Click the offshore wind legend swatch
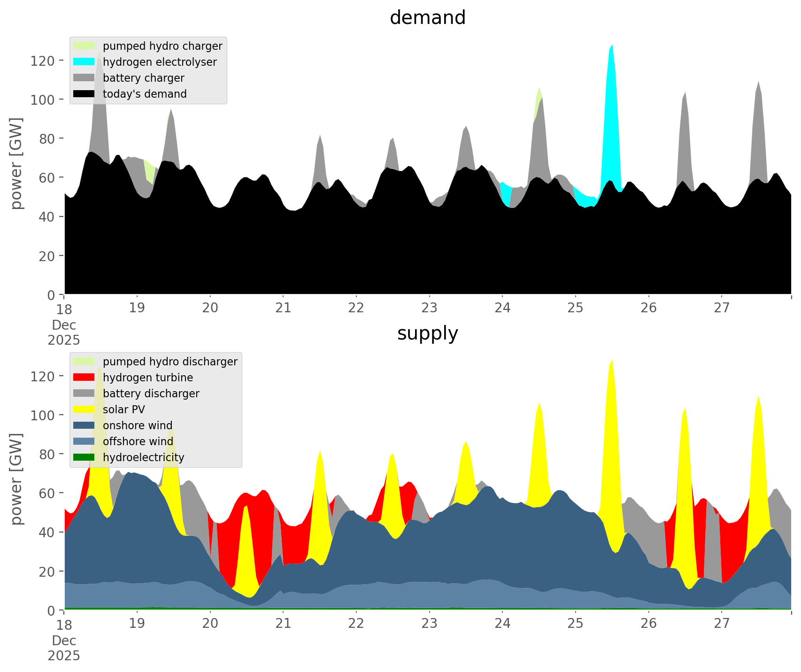The height and width of the screenshot is (672, 801). 84,441
